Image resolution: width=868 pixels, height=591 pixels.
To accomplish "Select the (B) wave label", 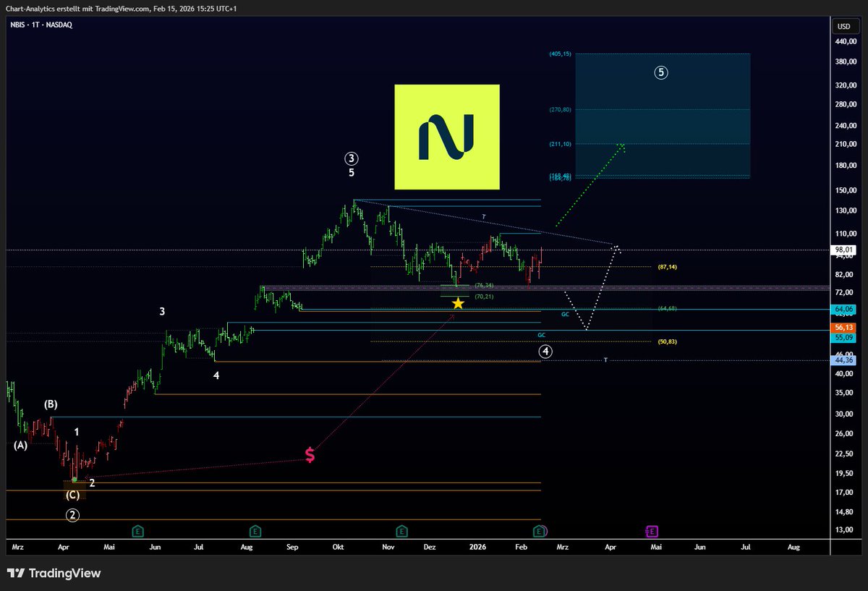I will tap(51, 404).
